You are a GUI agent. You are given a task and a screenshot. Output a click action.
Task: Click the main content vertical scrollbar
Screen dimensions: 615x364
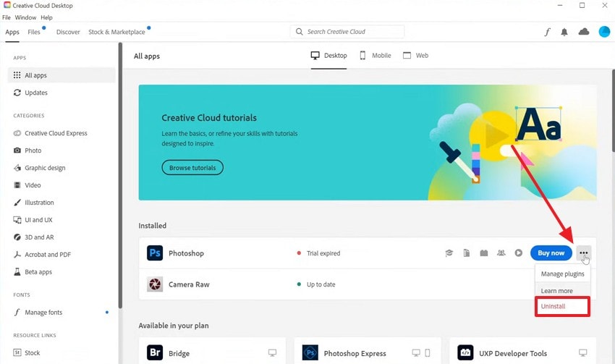pos(613,111)
